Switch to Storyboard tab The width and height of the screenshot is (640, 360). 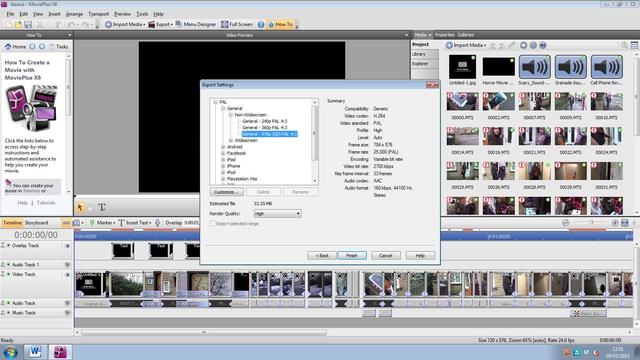click(x=36, y=223)
